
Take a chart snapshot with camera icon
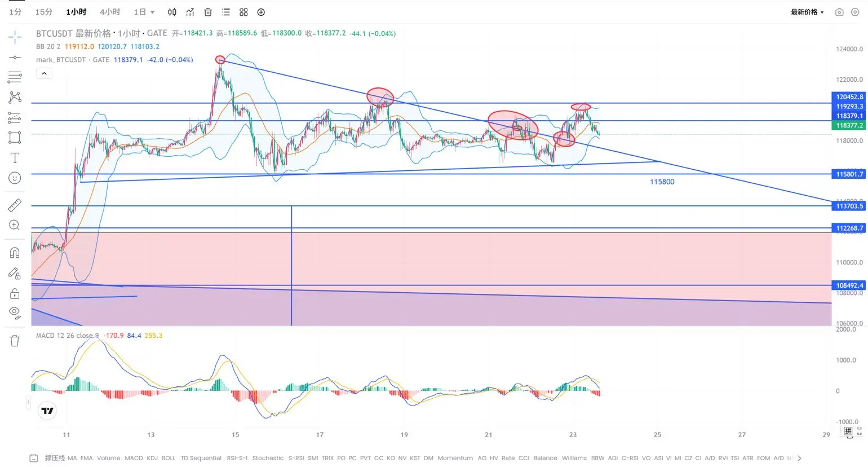[x=839, y=12]
